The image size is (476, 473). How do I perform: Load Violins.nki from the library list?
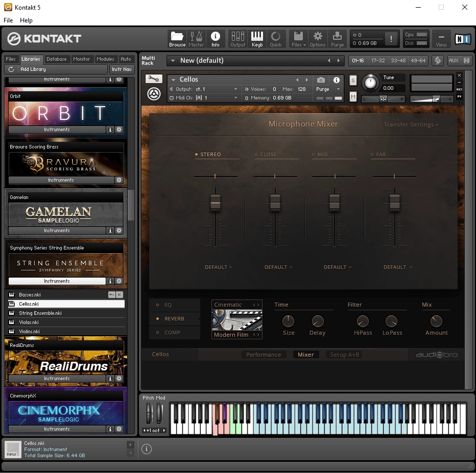[x=66, y=331]
